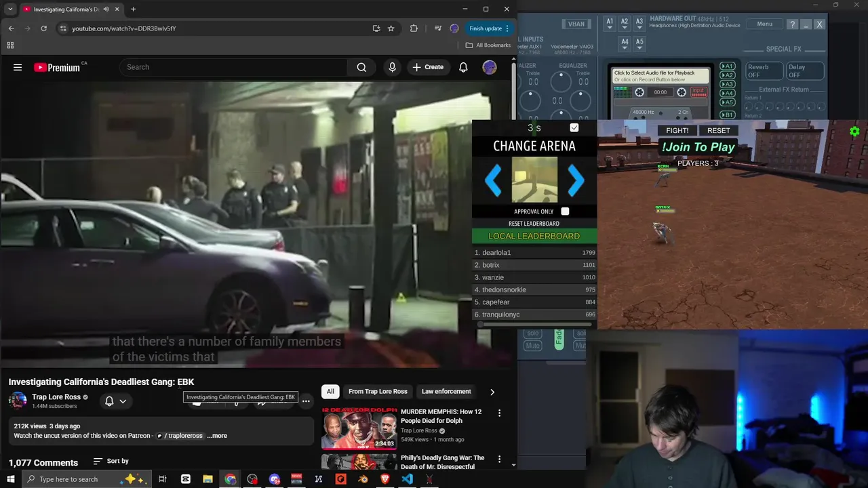The width and height of the screenshot is (868, 488).
Task: Mute the tab via the speaker icon
Action: [106, 9]
